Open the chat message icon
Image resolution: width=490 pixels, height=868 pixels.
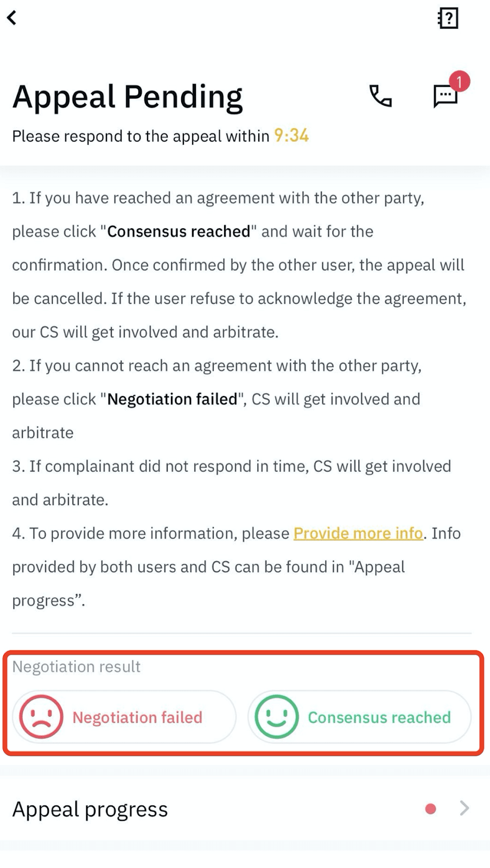(445, 97)
